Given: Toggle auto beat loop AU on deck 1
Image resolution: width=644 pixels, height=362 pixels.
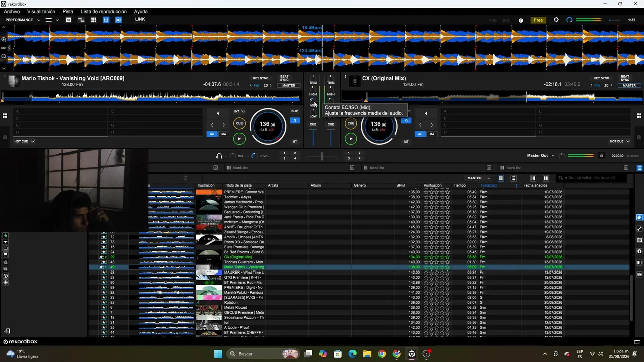Looking at the screenshot, I should point(212,134).
